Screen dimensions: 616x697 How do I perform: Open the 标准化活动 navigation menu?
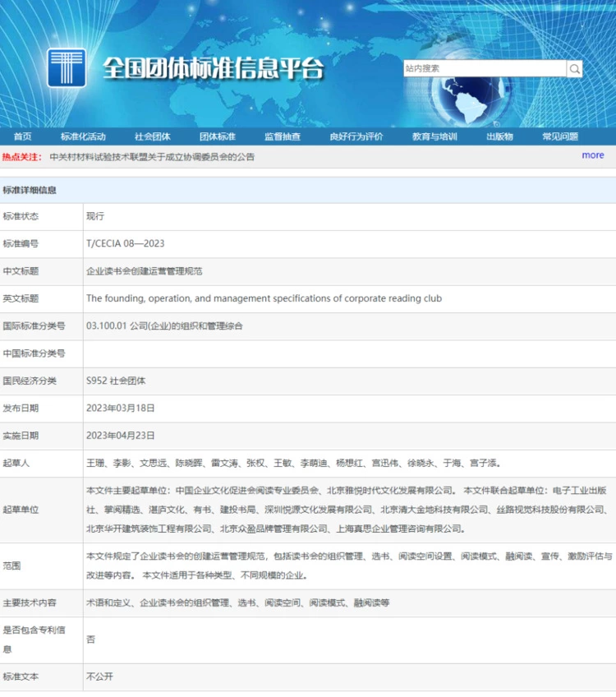83,136
